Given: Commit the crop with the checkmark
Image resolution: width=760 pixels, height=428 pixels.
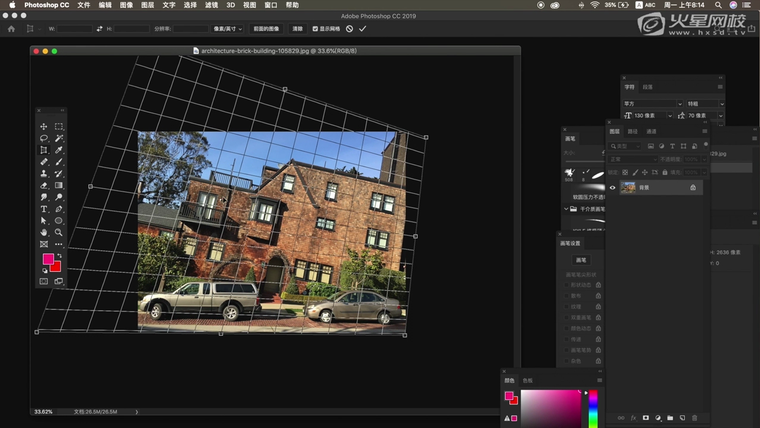Looking at the screenshot, I should click(362, 29).
